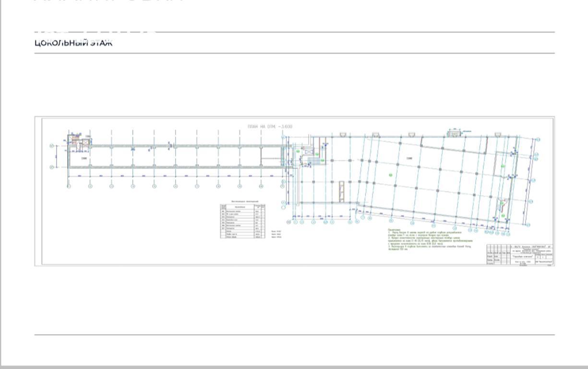
Task: Click the green marker near the hall's right wall
Action: pyautogui.click(x=503, y=166)
